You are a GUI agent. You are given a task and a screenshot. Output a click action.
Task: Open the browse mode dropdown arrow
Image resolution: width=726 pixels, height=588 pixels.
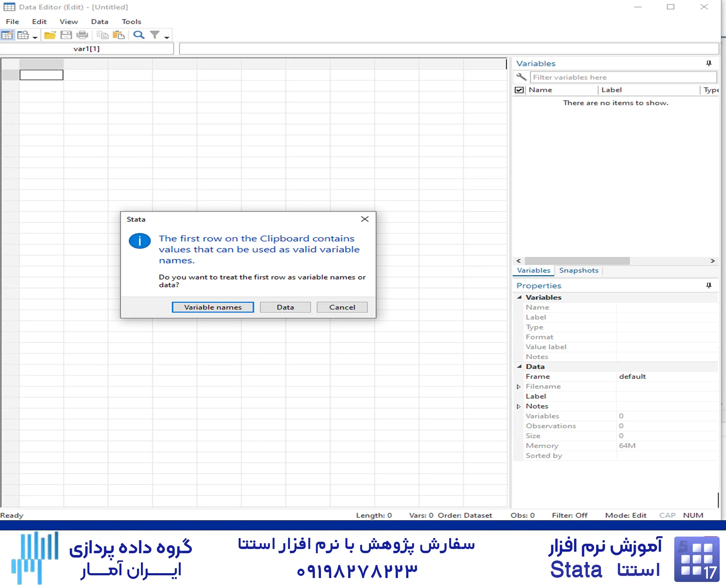point(35,37)
